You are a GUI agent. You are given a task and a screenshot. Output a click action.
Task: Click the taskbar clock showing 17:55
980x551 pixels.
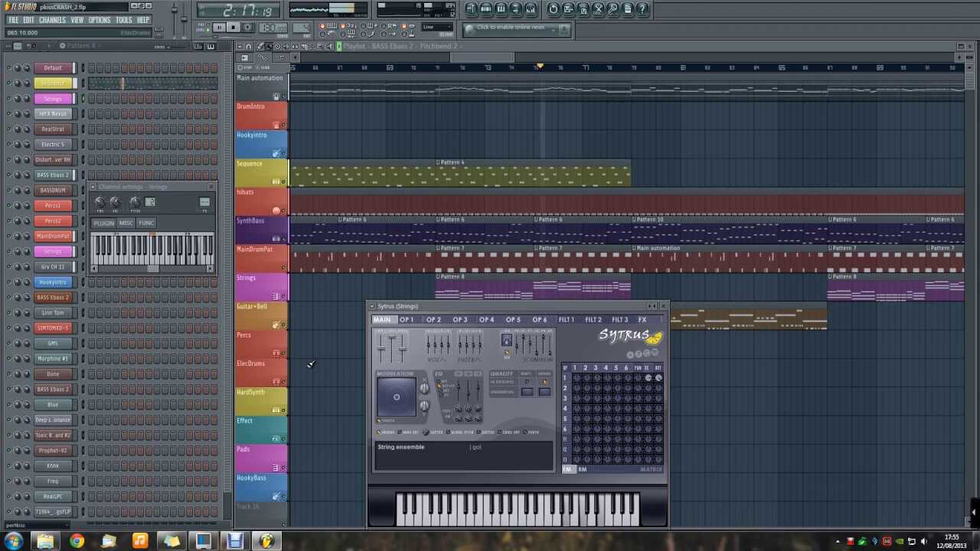coord(952,536)
